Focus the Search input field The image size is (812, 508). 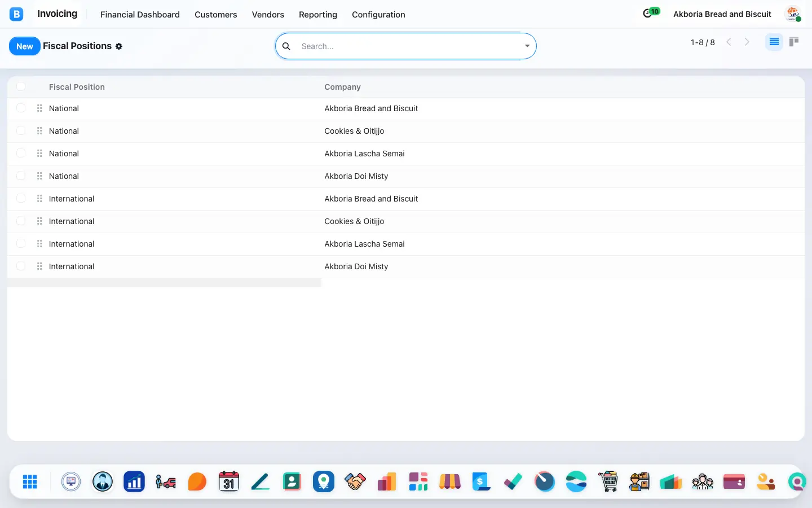click(x=409, y=46)
